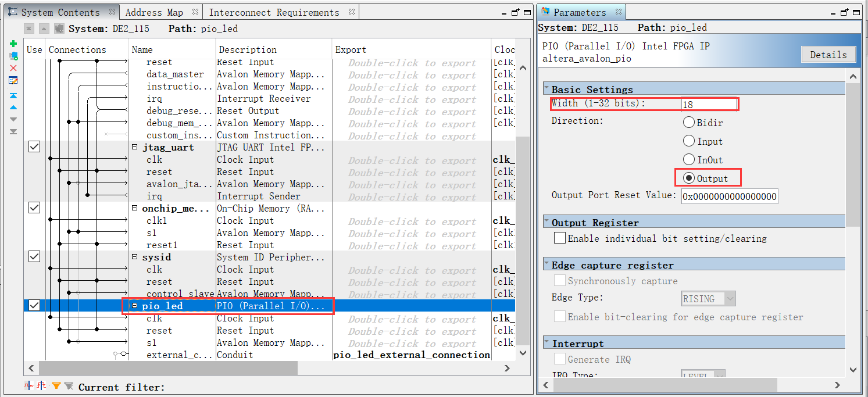
Task: Click the show reset domains icon
Action: (x=41, y=386)
